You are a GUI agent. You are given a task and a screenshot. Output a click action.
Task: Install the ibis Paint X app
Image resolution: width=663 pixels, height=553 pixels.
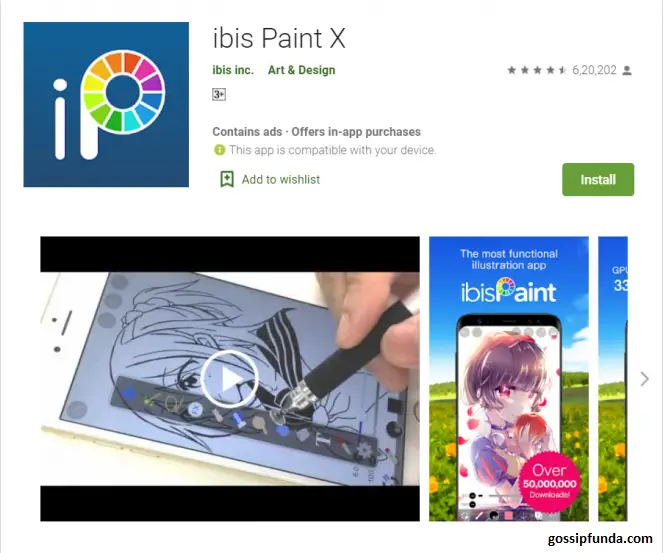pos(598,179)
